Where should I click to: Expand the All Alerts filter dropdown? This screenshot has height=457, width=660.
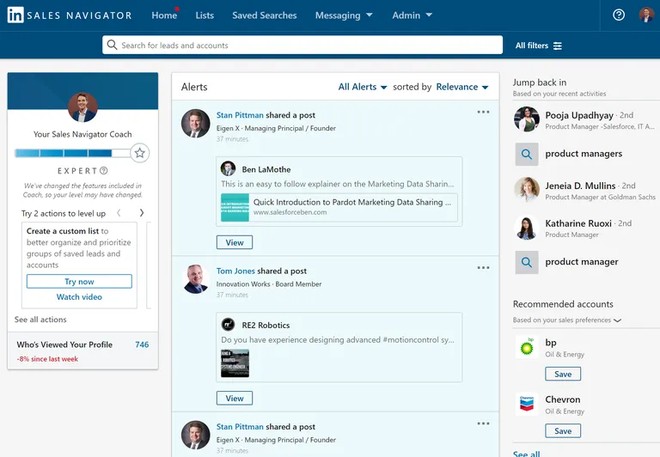[x=362, y=87]
